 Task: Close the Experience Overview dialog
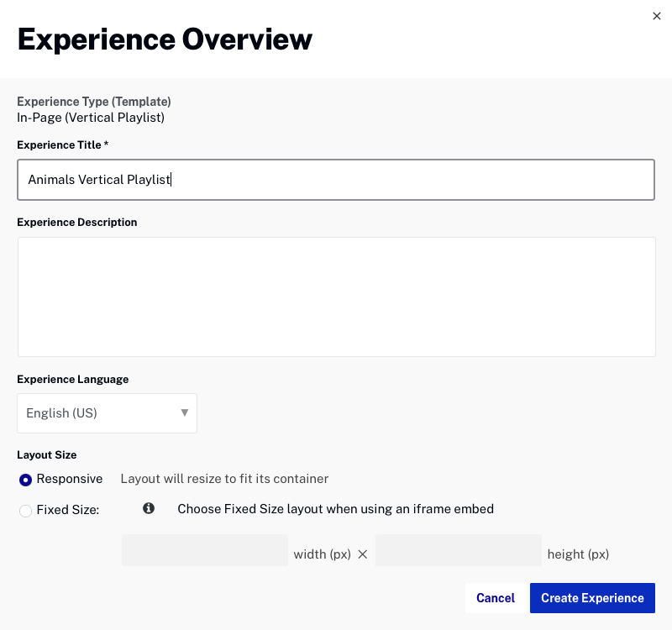click(x=656, y=16)
